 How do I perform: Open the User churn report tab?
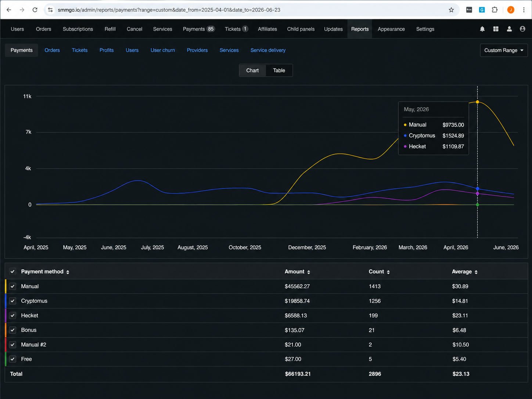163,50
